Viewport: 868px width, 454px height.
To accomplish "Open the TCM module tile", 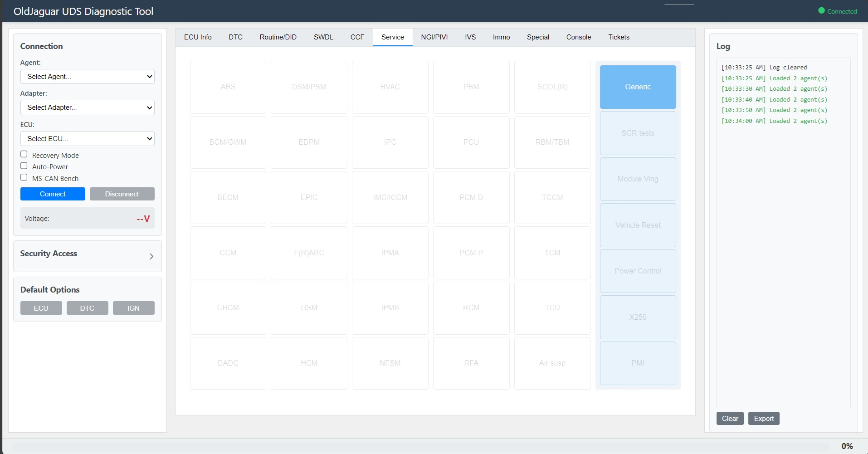I will [x=552, y=253].
